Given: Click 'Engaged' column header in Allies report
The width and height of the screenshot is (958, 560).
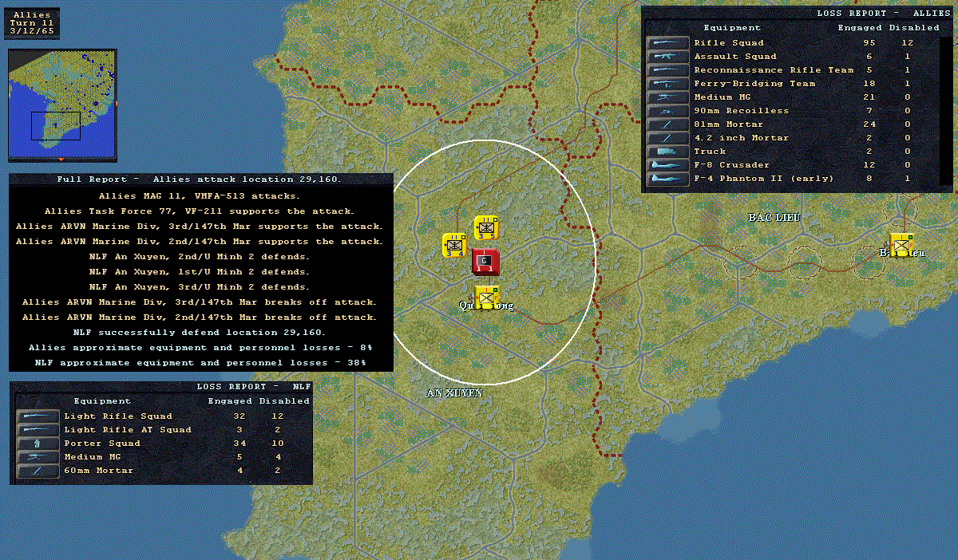Looking at the screenshot, I should coord(860,28).
